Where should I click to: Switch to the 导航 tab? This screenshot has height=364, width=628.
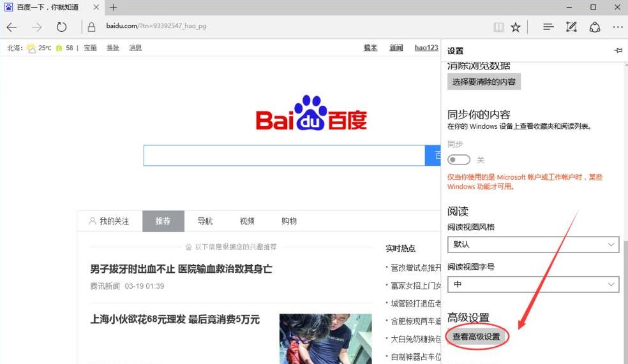point(205,221)
